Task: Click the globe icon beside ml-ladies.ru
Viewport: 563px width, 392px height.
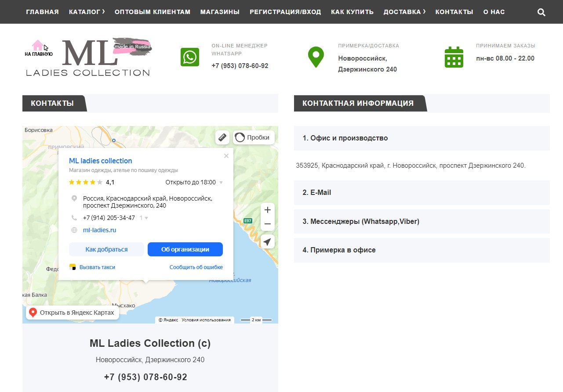Action: (x=74, y=230)
